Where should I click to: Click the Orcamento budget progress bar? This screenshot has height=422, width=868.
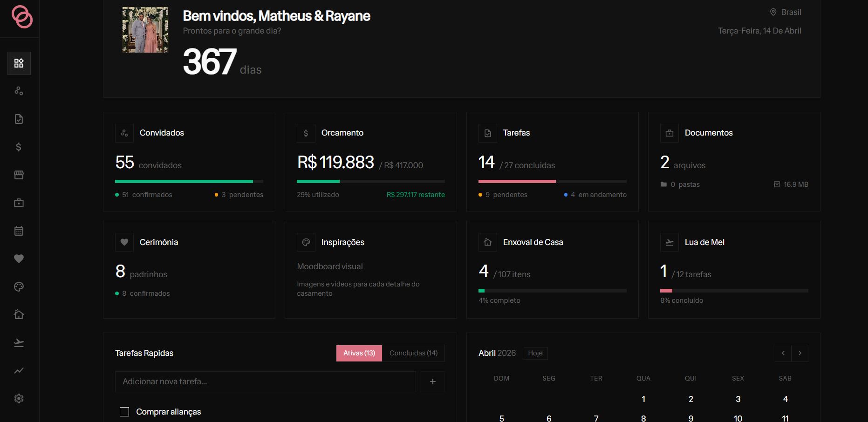371,181
